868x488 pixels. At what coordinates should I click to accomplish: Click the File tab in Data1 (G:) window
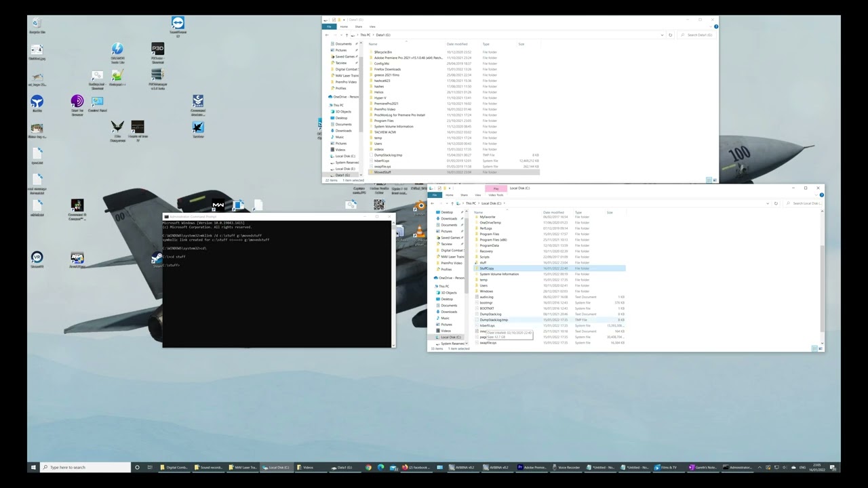(330, 26)
